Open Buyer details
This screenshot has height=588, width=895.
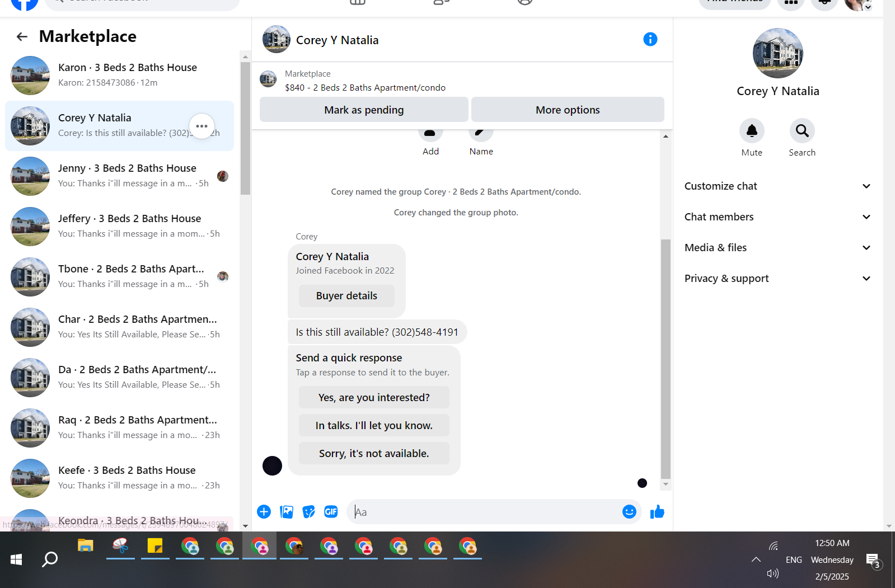pos(346,296)
